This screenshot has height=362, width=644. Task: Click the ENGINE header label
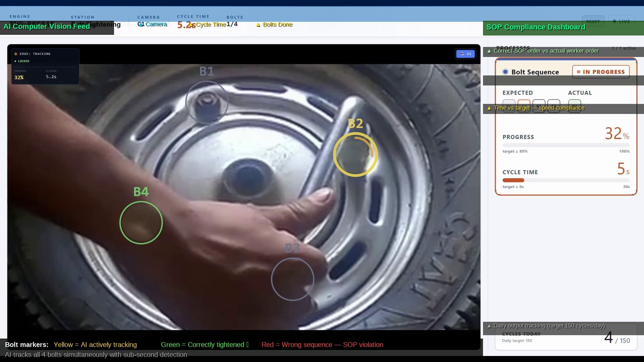coord(20,16)
